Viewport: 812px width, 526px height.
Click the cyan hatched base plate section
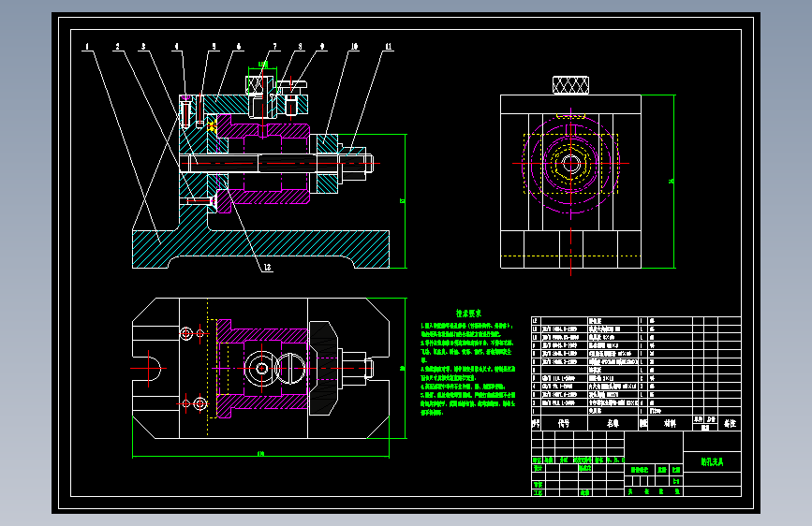click(x=260, y=249)
